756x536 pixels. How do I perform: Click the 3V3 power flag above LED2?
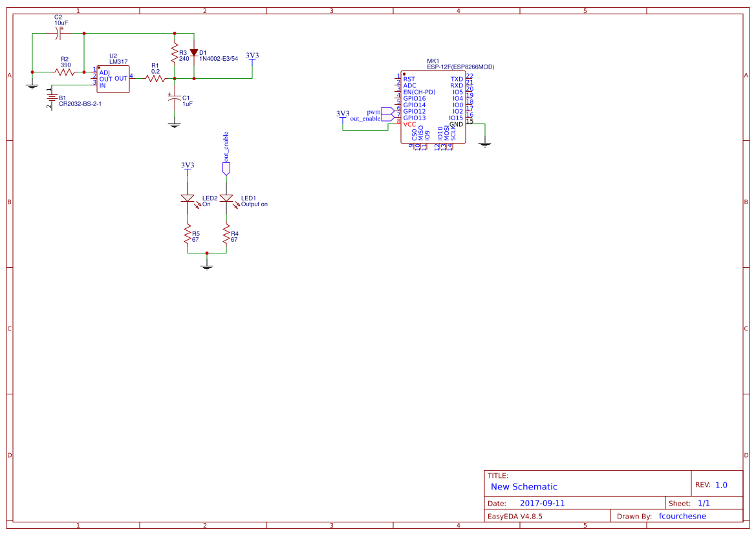[188, 166]
